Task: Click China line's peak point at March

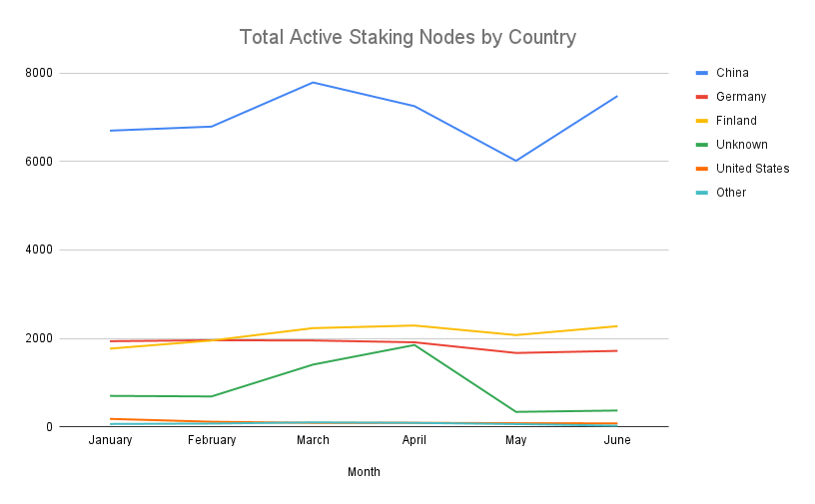Action: point(313,83)
